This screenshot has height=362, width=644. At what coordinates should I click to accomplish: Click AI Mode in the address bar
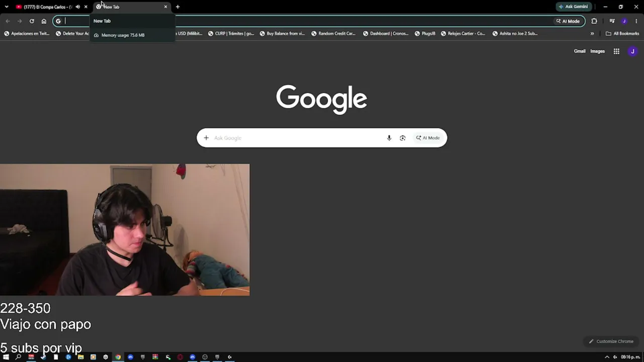coord(568,21)
